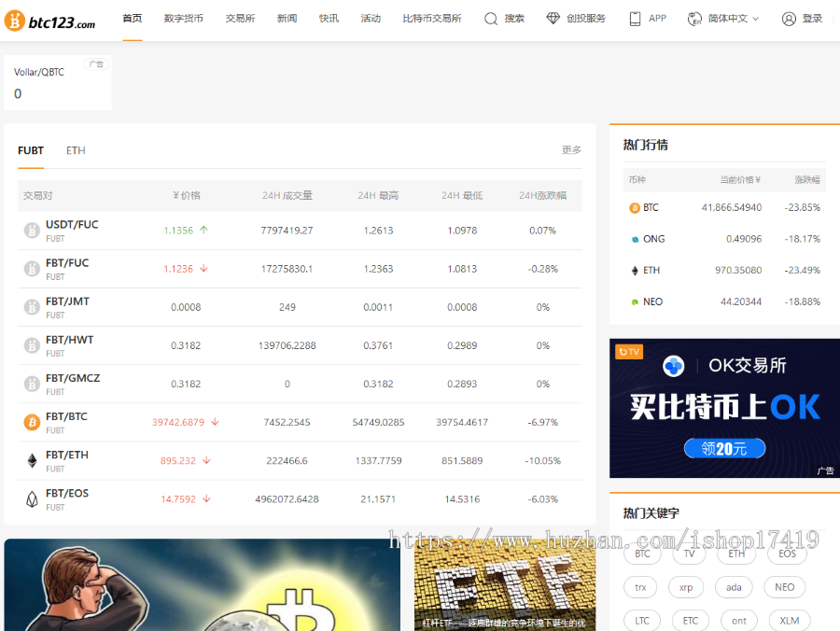Open the 数字货币 menu item
Image resolution: width=840 pixels, height=631 pixels.
point(183,18)
